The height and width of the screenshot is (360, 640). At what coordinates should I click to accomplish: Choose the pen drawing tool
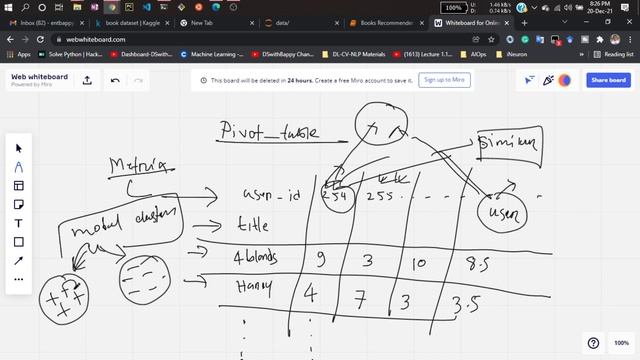[18, 167]
